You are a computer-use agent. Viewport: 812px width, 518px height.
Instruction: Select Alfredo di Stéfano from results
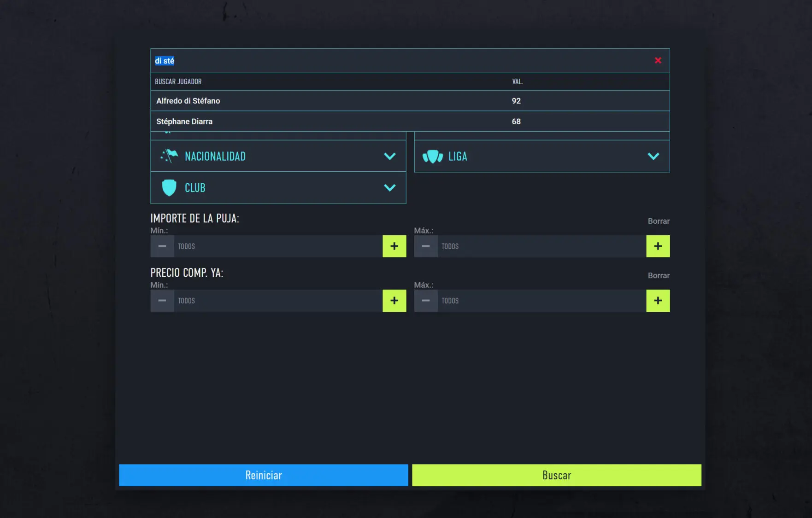point(410,101)
